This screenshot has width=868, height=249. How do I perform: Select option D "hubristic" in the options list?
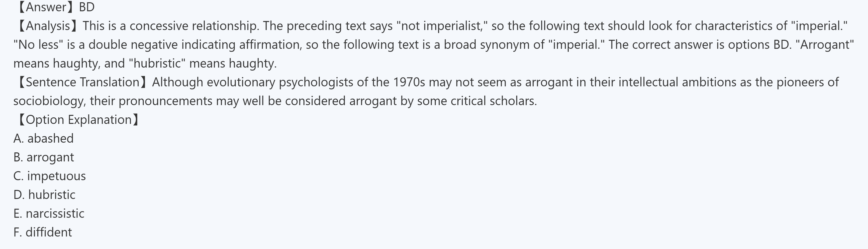(44, 195)
